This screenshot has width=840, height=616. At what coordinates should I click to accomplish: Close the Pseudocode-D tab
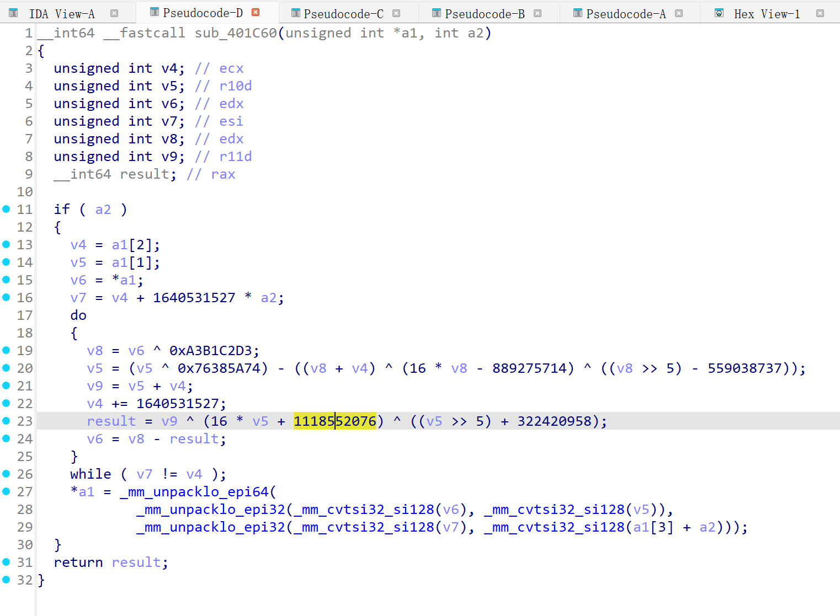pos(256,12)
